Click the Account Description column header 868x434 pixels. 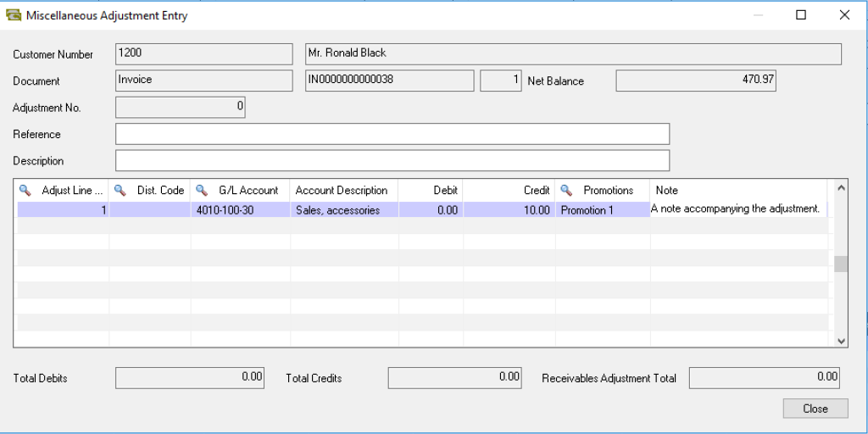tap(344, 191)
